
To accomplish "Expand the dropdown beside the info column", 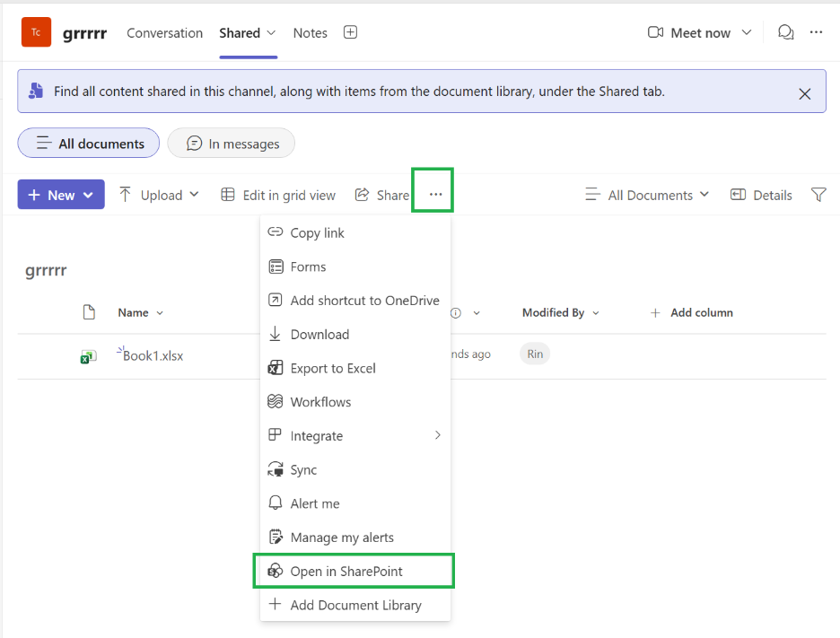I will [x=477, y=313].
